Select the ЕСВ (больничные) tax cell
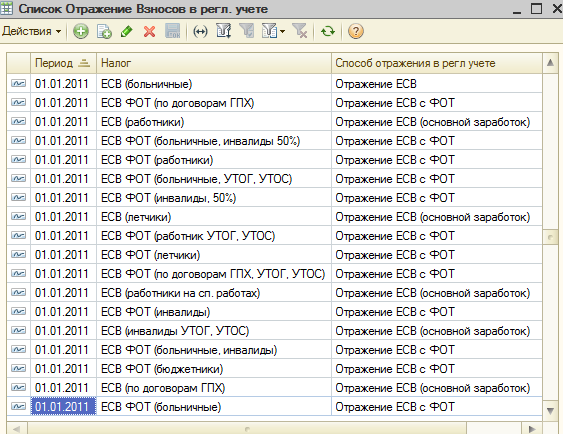The image size is (563, 434). point(214,84)
